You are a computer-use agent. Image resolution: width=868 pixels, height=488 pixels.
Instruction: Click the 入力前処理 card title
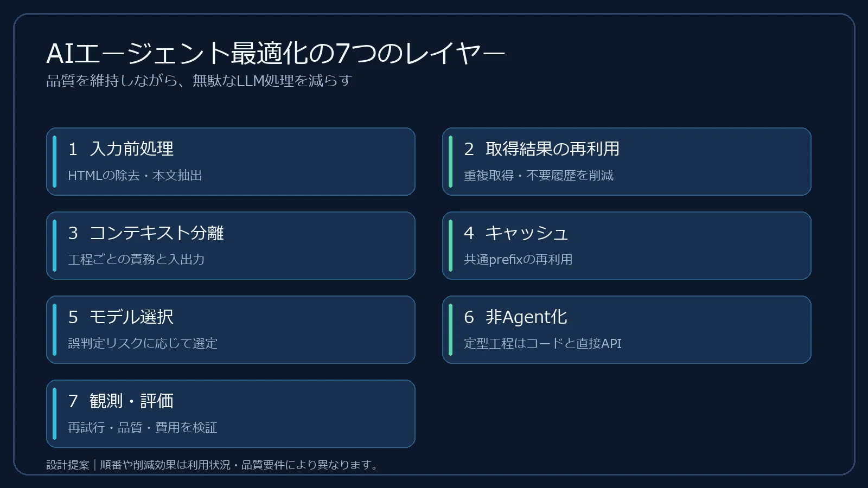(x=132, y=149)
